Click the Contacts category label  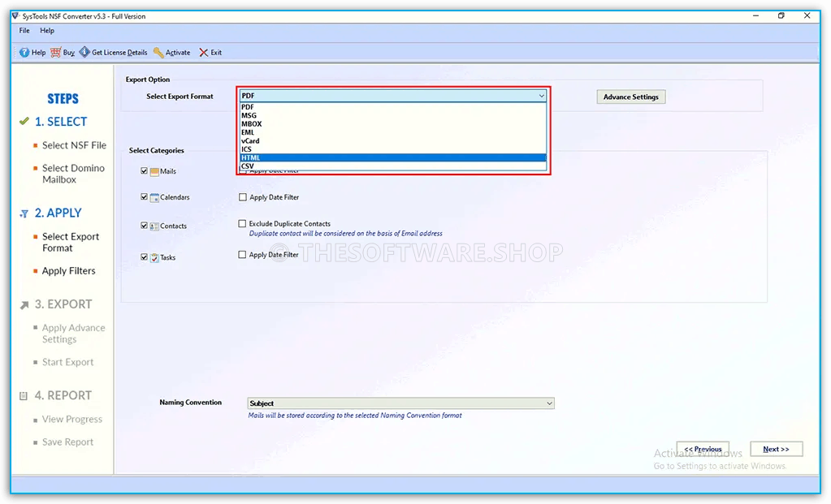click(x=173, y=226)
